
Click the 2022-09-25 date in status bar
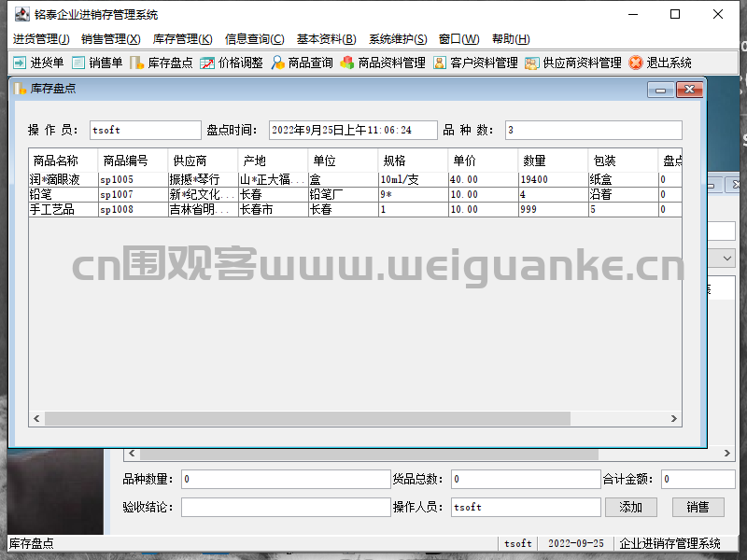coord(575,543)
